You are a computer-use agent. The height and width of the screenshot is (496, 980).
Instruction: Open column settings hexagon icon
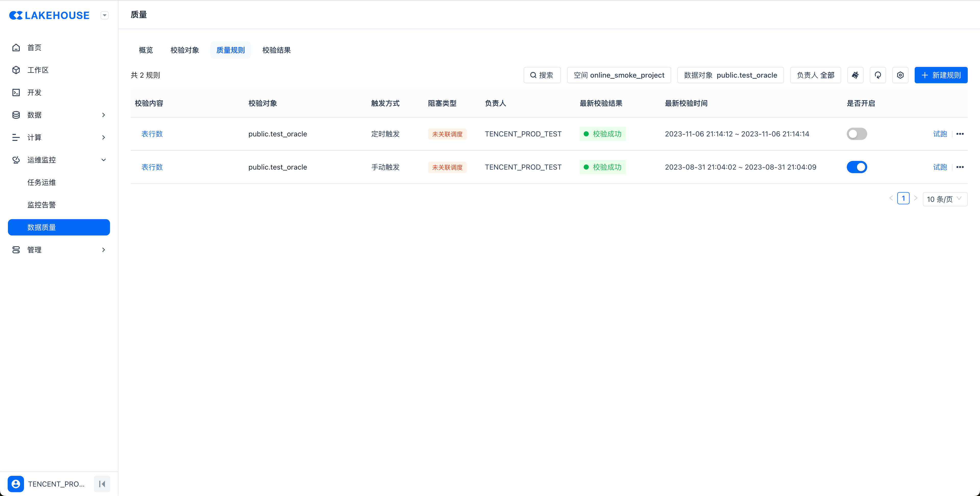coord(900,75)
